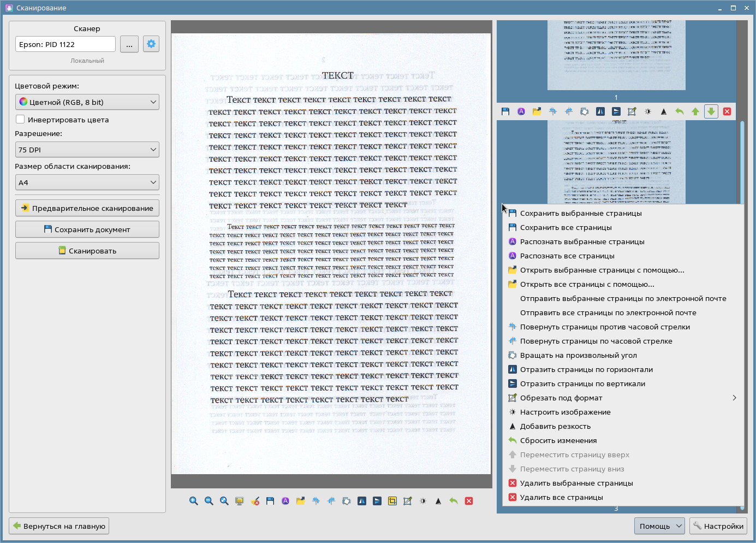Expand the 75 DPI resolution dropdown
This screenshot has height=543, width=756.
(87, 150)
